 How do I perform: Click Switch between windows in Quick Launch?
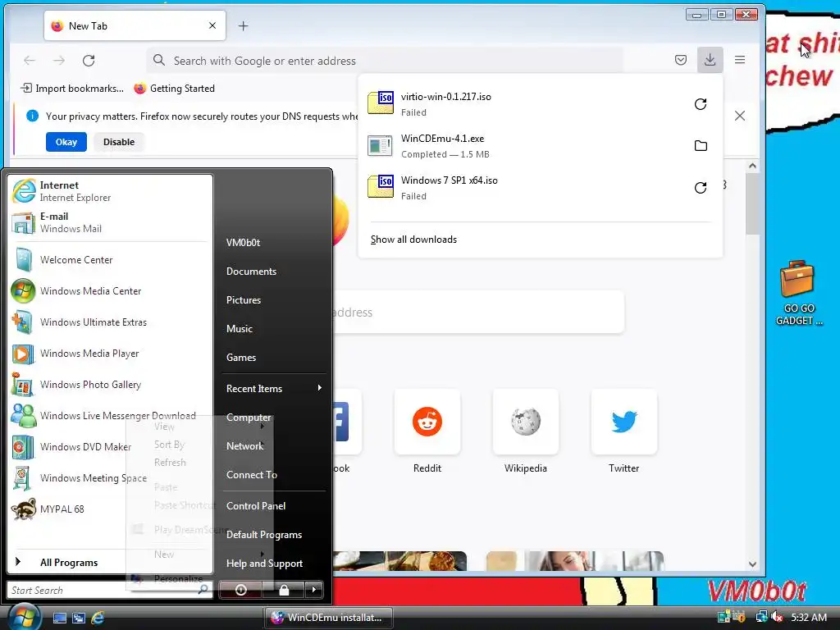pyautogui.click(x=79, y=619)
